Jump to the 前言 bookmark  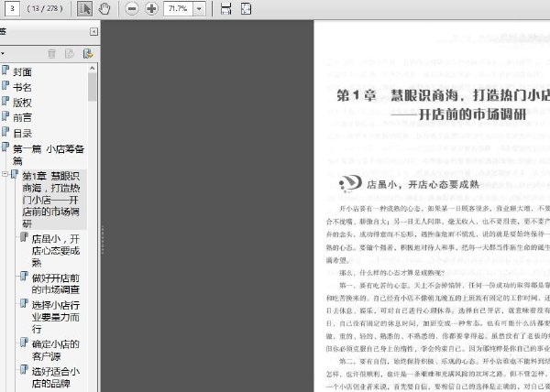pos(22,118)
